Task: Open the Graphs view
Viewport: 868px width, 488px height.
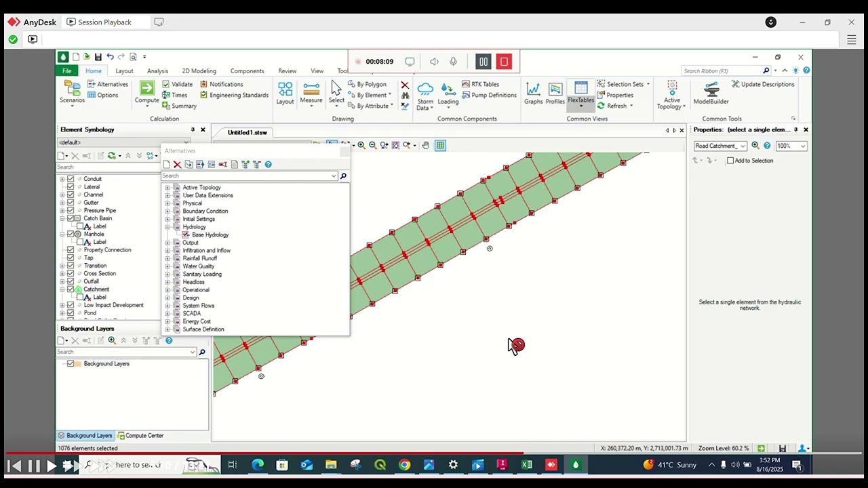Action: click(533, 93)
